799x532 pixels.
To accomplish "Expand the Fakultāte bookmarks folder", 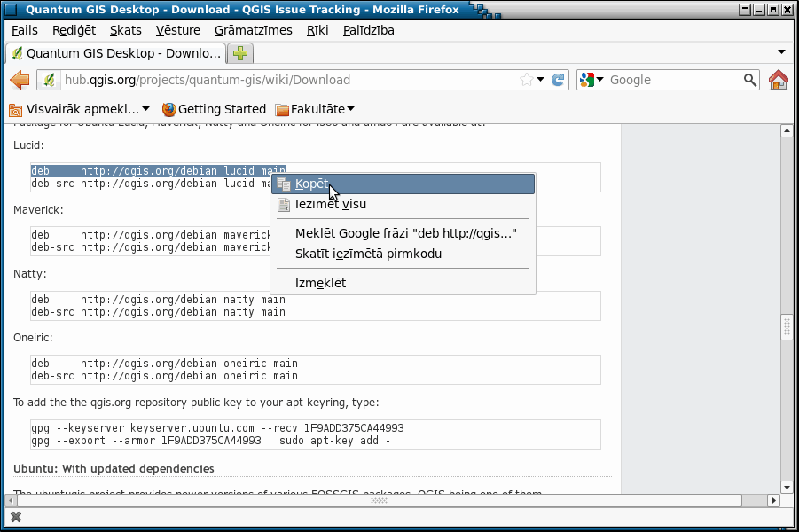I will 315,109.
